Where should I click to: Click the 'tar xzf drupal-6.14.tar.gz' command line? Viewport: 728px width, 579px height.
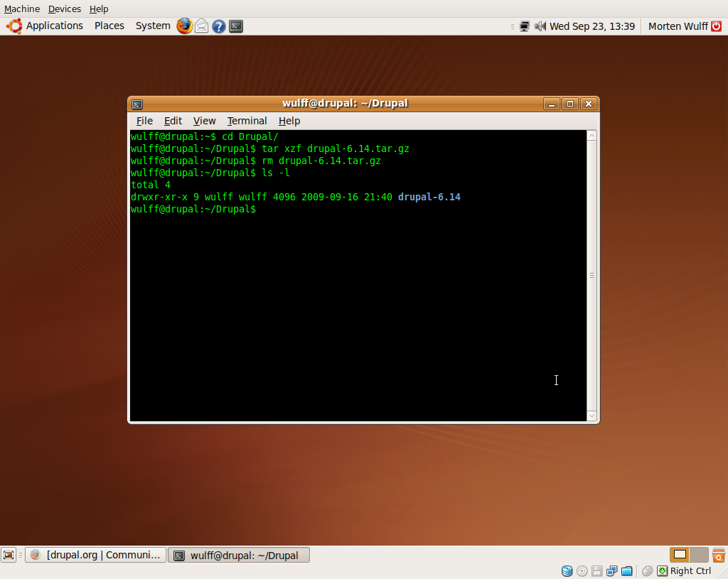click(x=336, y=149)
